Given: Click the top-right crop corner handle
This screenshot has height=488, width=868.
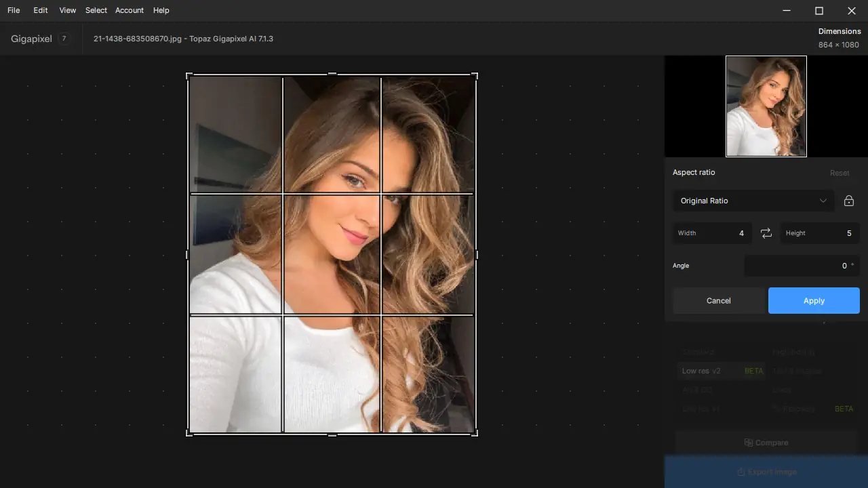Looking at the screenshot, I should click(475, 75).
